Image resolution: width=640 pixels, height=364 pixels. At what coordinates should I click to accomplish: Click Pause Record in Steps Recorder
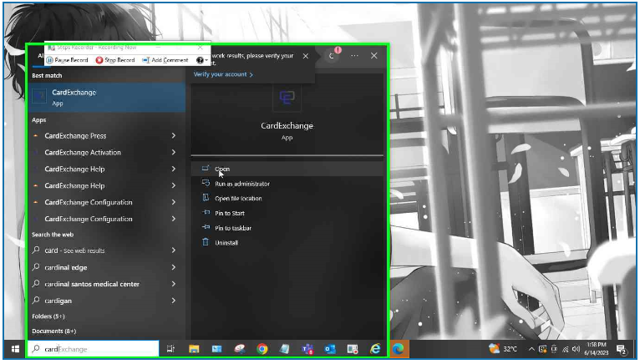coord(68,60)
